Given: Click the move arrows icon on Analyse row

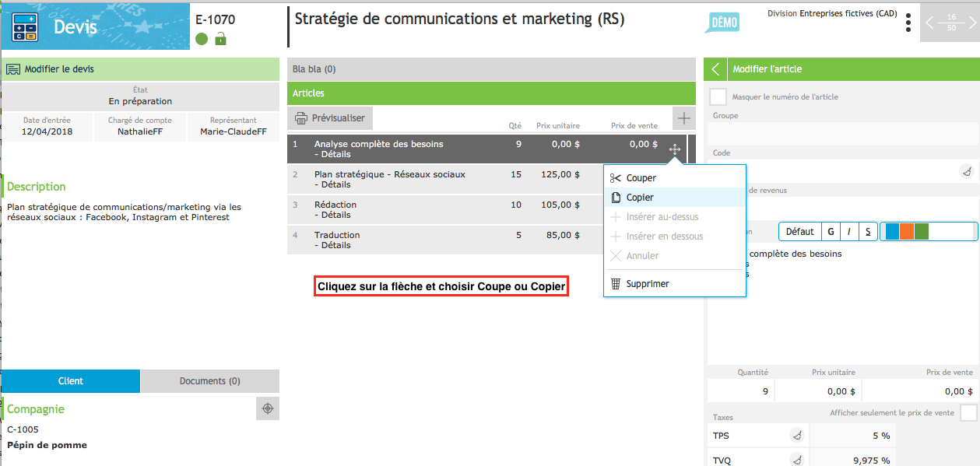Looking at the screenshot, I should tap(674, 149).
